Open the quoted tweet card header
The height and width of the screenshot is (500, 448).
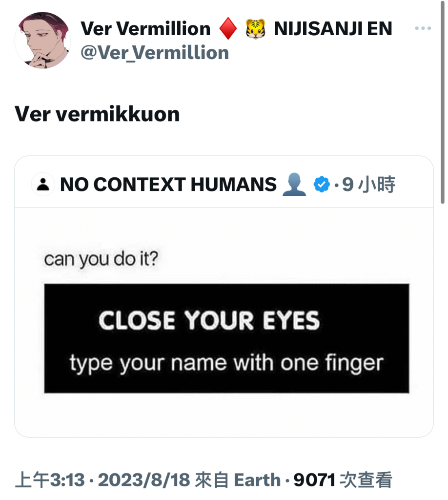224,184
